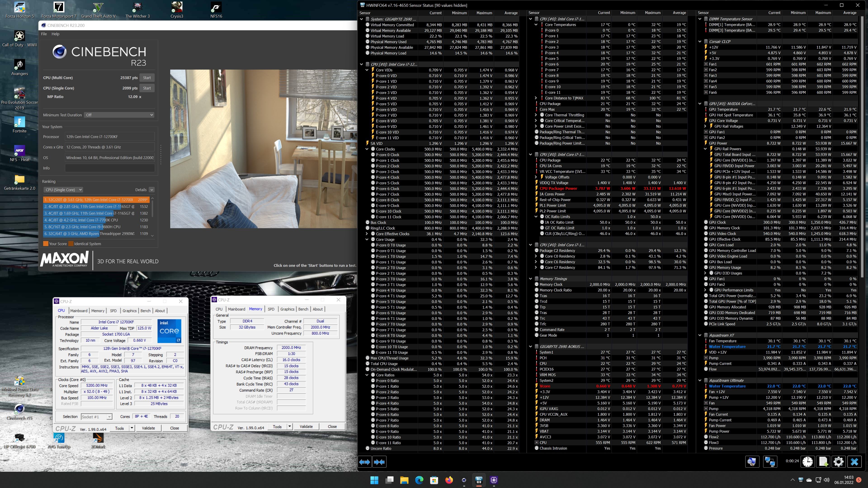Open Microsoft Edge from taskbar
This screenshot has height=488, width=868.
coord(419,480)
